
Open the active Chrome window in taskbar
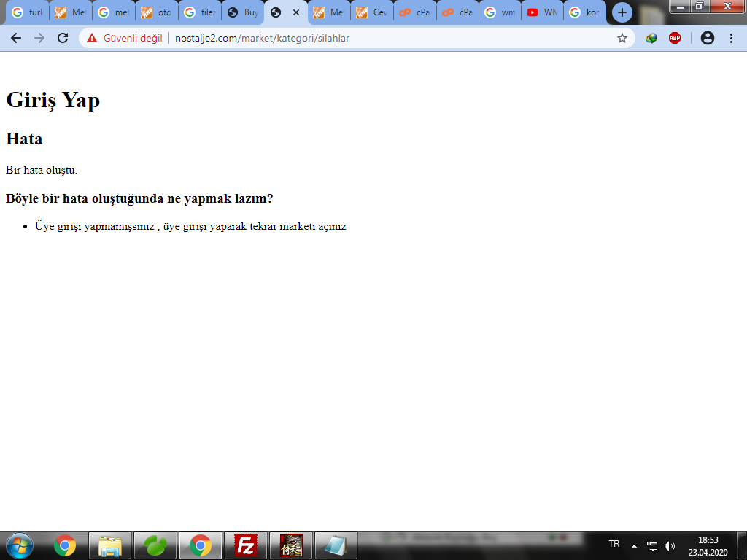[201, 545]
